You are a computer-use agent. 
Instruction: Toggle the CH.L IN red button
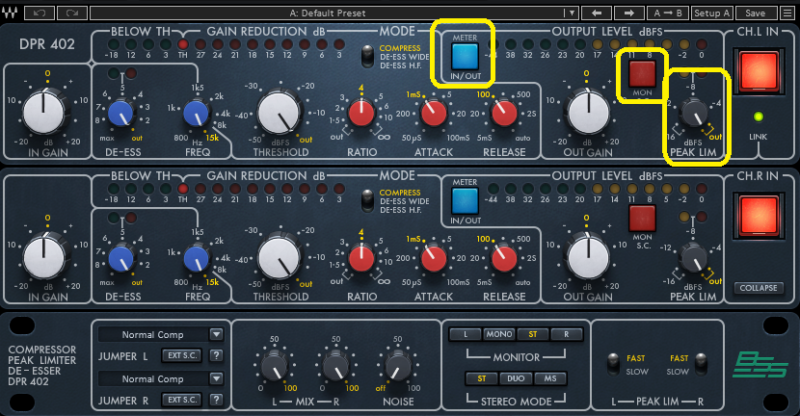[759, 74]
